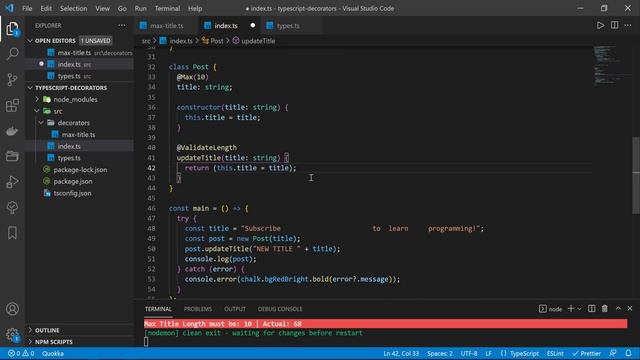Collapse the src folder
The image size is (640, 360).
[37, 111]
